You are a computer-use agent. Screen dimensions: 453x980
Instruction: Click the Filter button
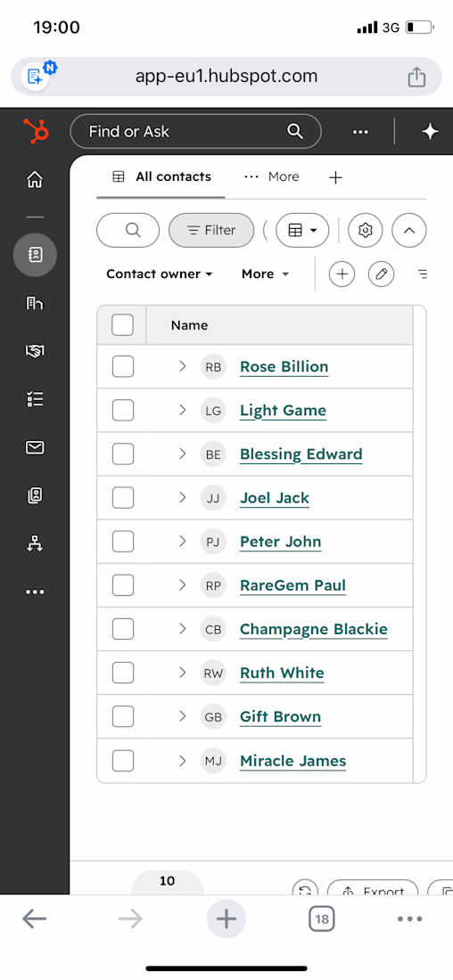[211, 230]
